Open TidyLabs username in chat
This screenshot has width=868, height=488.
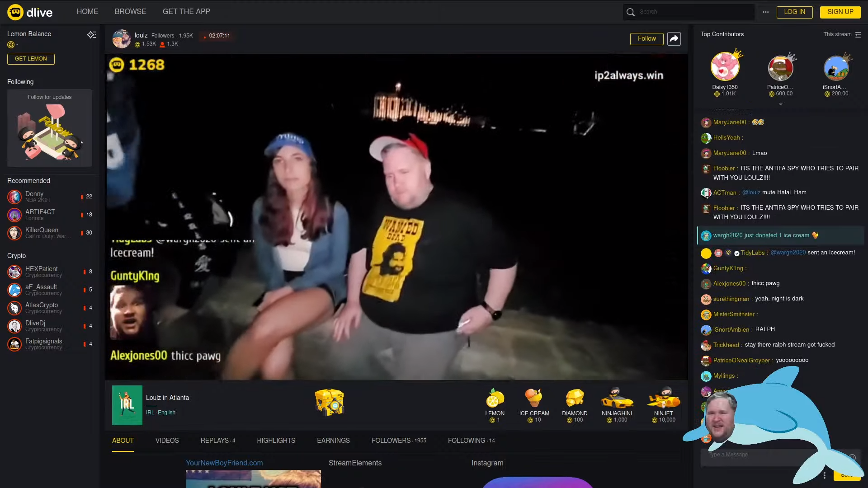[752, 253]
